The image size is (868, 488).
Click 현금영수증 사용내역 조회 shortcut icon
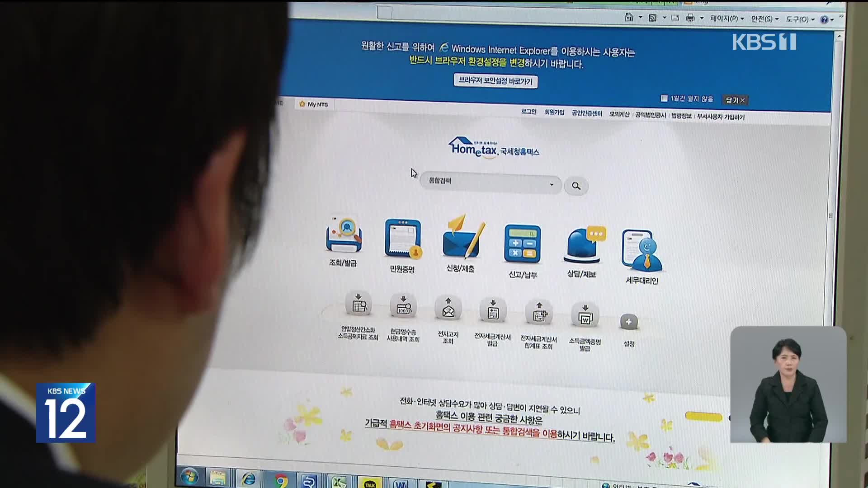click(x=403, y=305)
